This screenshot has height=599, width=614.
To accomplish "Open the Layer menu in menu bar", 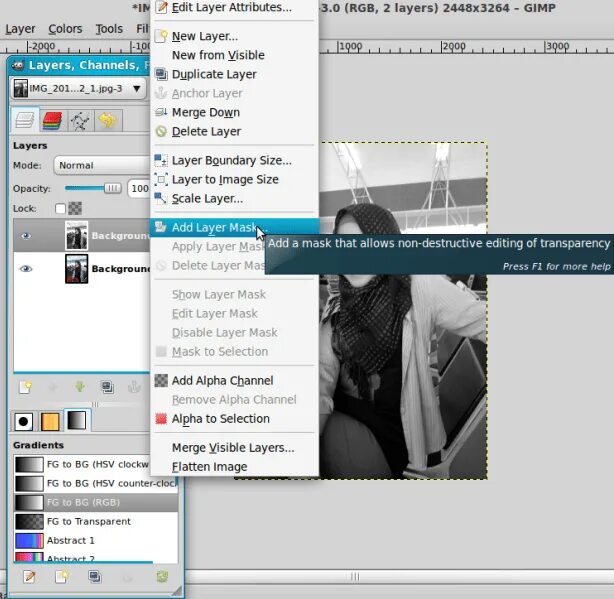I will point(20,29).
